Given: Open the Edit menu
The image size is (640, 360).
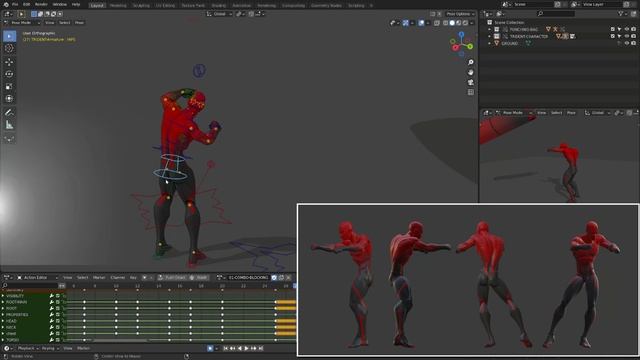Looking at the screenshot, I should (26, 4).
